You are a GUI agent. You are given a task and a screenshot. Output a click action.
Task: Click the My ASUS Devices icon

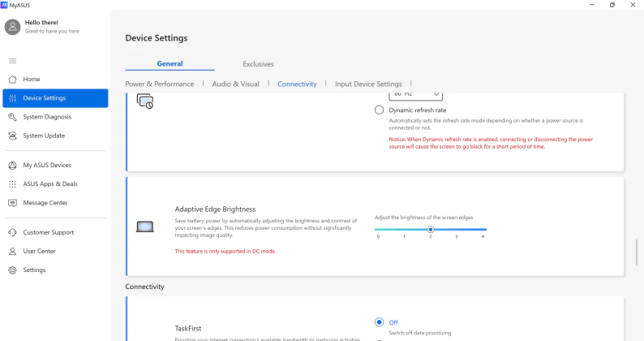point(13,166)
